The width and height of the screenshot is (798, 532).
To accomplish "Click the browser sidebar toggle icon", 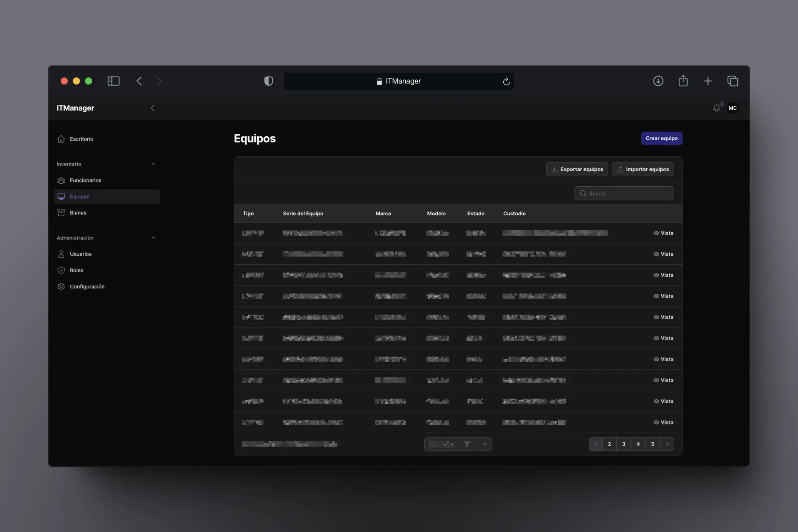I will click(x=113, y=81).
